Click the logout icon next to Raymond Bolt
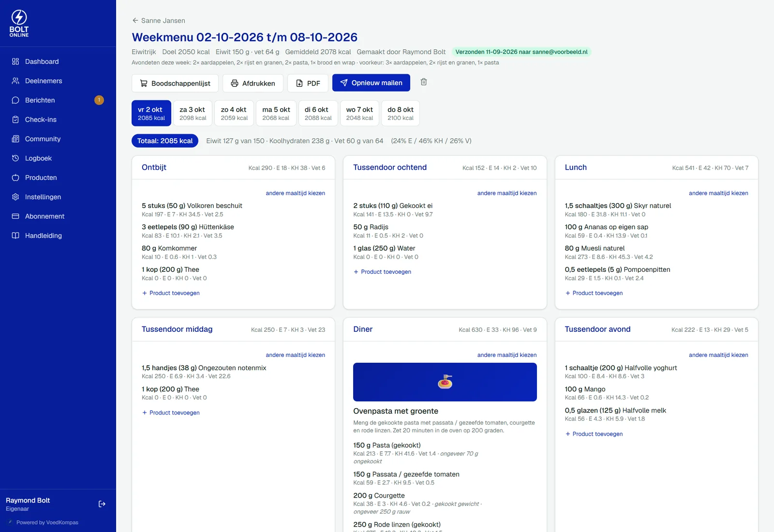This screenshot has width=774, height=532. [x=102, y=504]
